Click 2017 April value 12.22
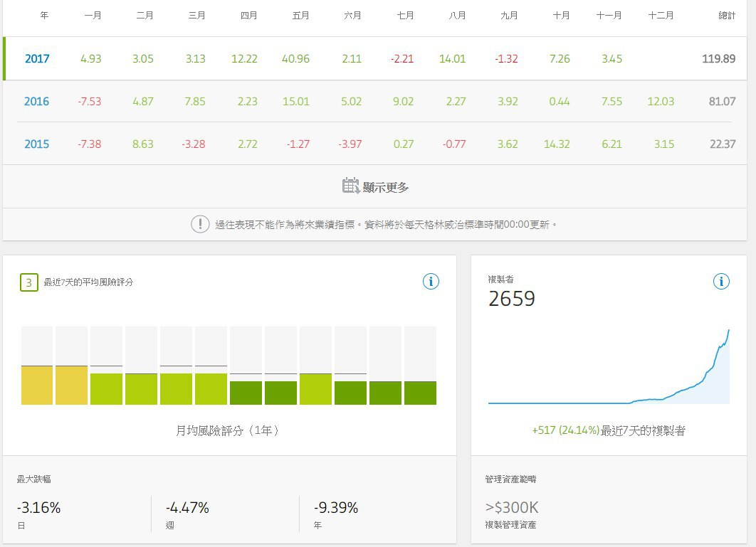 click(244, 59)
